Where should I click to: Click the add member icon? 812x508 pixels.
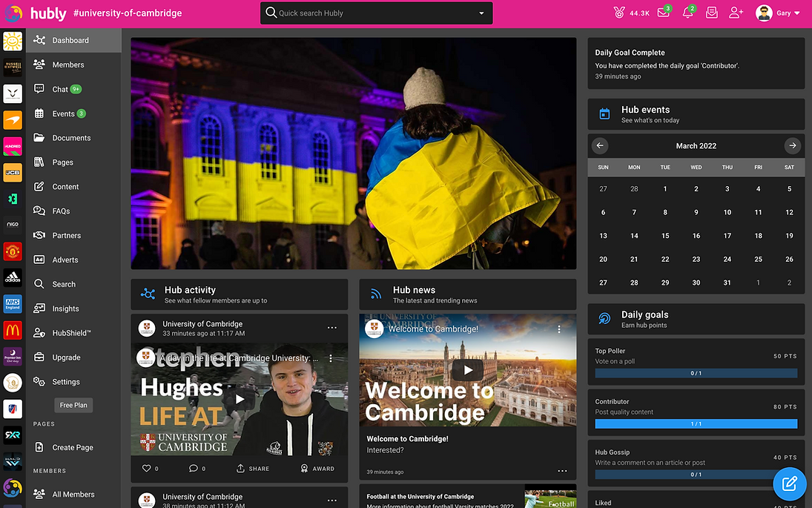point(736,13)
